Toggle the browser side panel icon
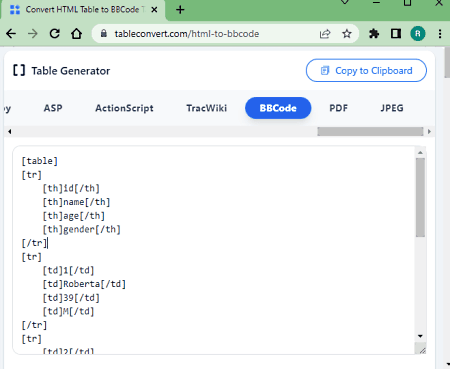This screenshot has width=450, height=369. pos(396,34)
